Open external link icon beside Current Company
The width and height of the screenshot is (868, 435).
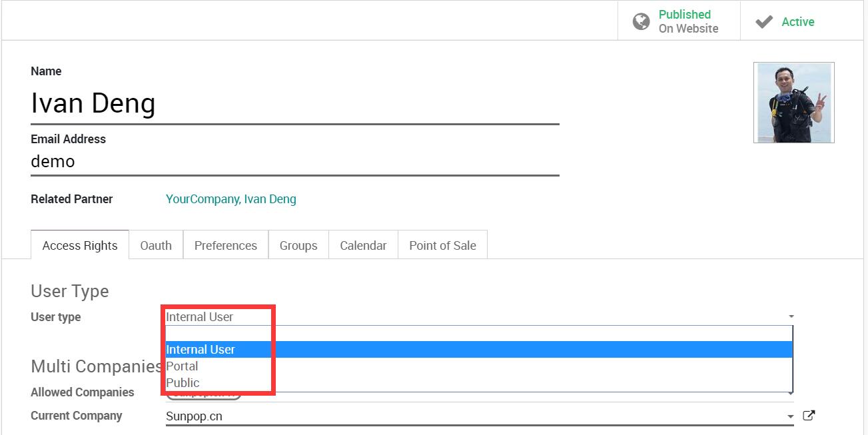click(809, 416)
